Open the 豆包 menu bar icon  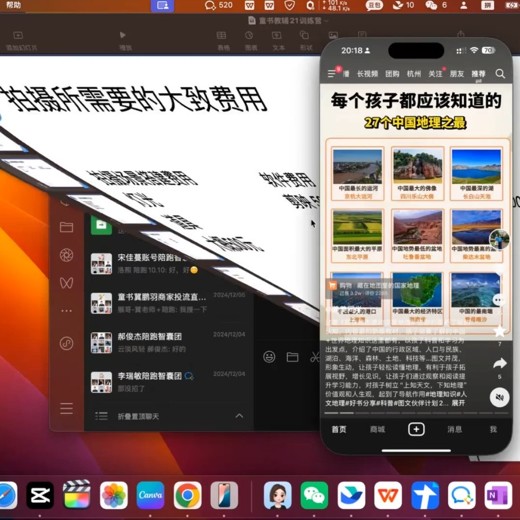point(374,5)
